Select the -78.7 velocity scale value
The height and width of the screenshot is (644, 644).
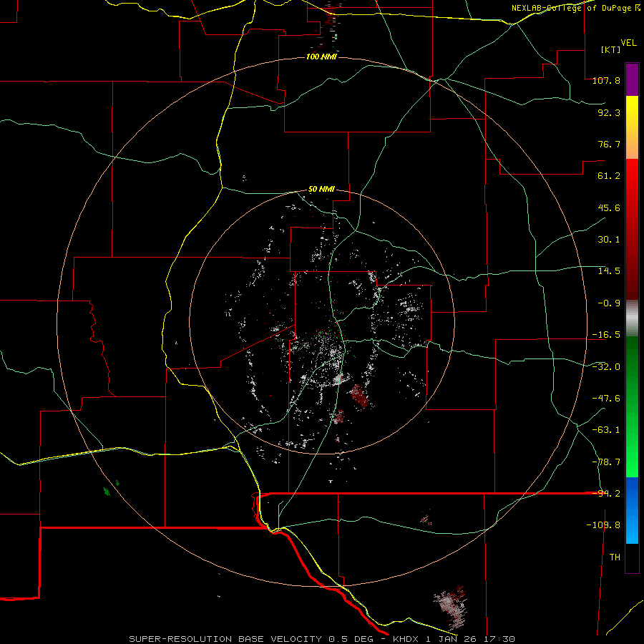[606, 462]
